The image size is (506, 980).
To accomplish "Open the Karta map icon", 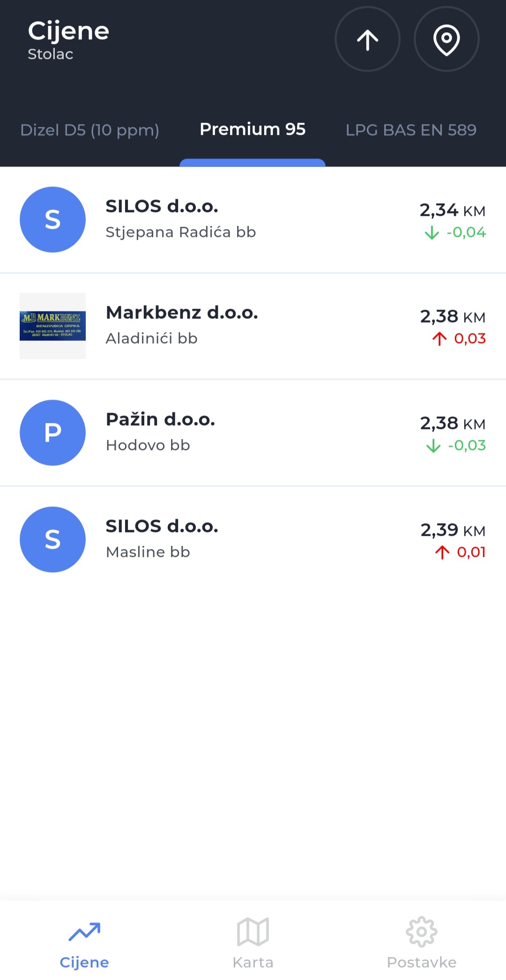I will click(x=253, y=931).
